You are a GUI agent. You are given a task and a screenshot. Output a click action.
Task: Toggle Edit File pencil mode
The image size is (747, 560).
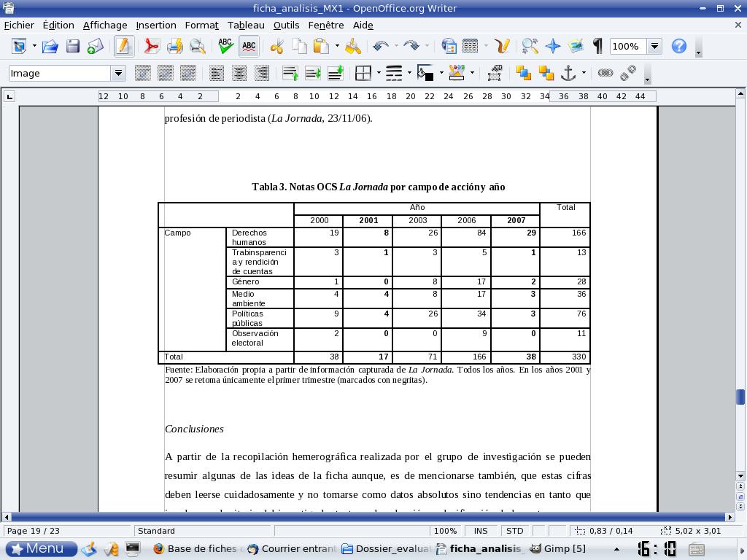(x=123, y=47)
